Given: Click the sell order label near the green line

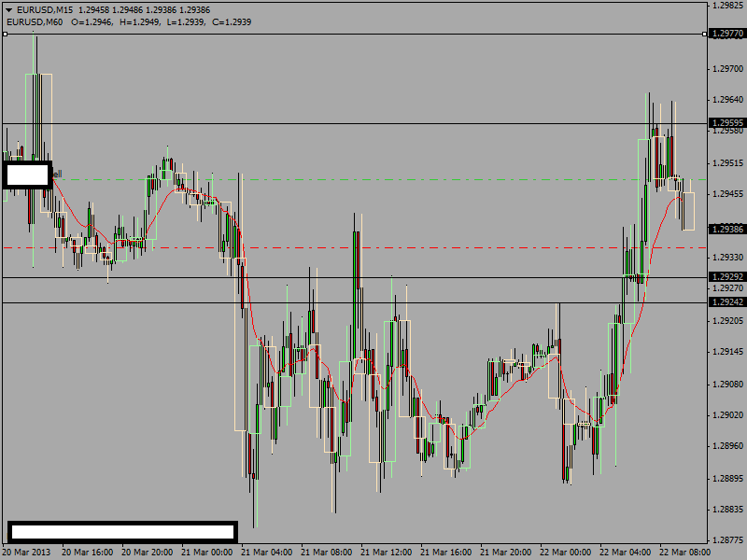Looking at the screenshot, I should (x=57, y=175).
